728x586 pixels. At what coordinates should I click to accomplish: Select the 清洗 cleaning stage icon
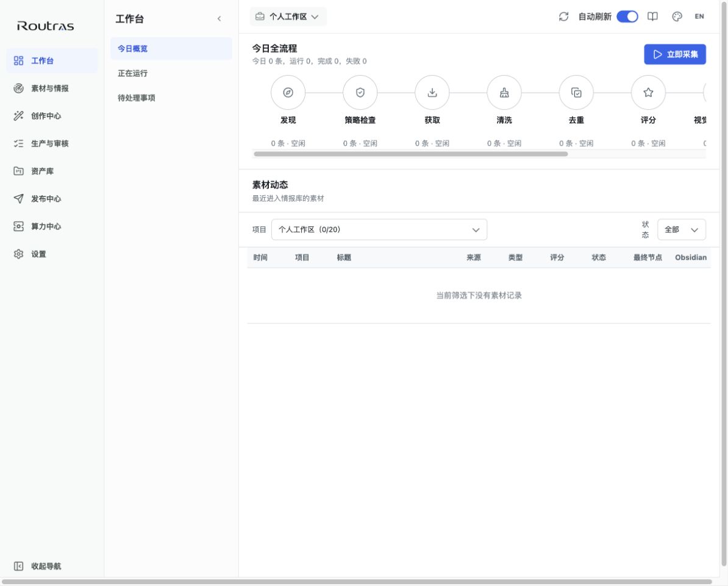point(504,93)
